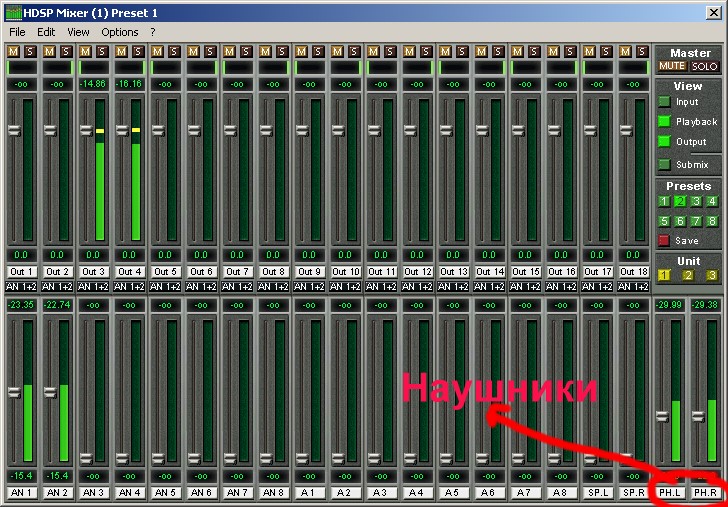Toggle Playback view indicator
Image resolution: width=728 pixels, height=507 pixels.
tap(664, 122)
